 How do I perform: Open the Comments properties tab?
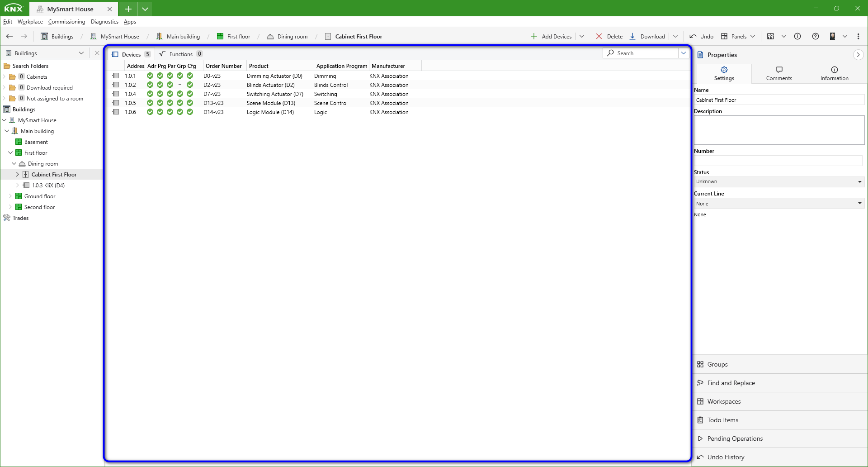click(779, 73)
